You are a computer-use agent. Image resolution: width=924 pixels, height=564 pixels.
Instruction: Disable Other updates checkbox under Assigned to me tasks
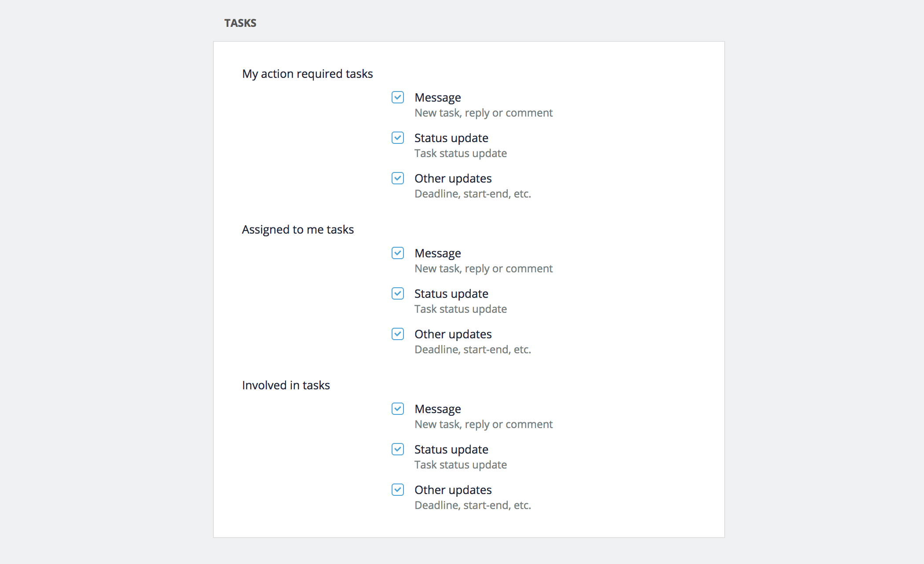[398, 334]
